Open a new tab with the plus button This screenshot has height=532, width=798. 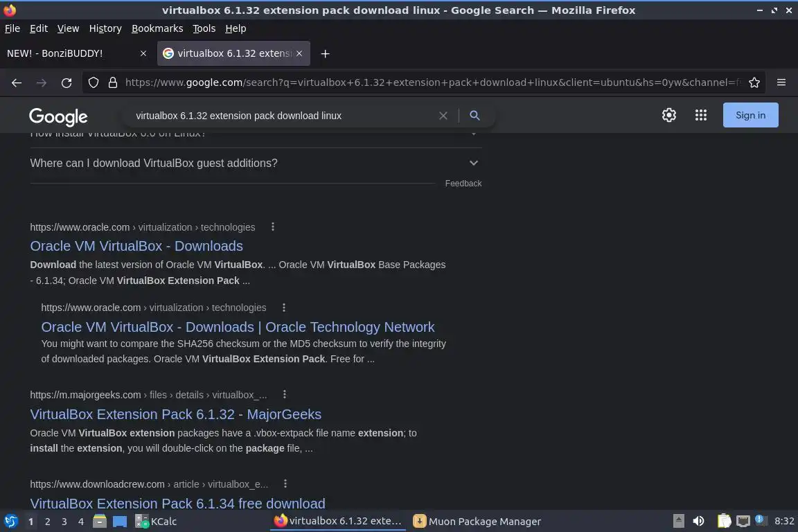click(325, 53)
